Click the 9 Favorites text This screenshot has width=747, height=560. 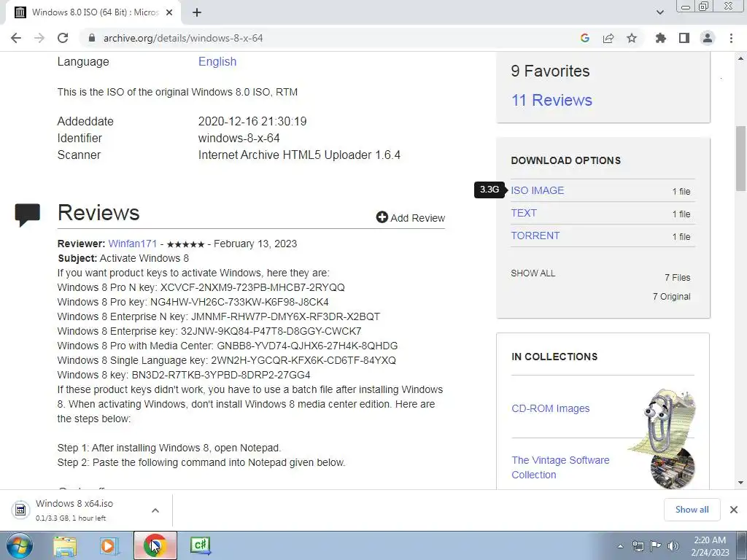click(x=550, y=71)
